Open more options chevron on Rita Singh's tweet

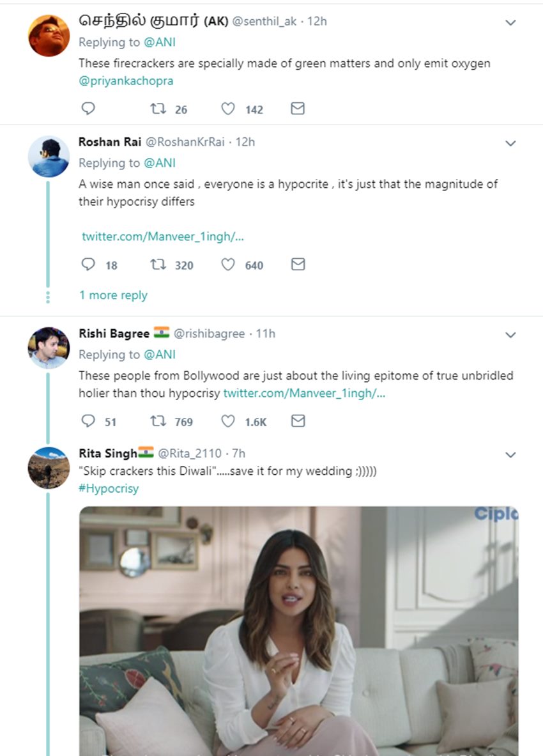click(510, 455)
